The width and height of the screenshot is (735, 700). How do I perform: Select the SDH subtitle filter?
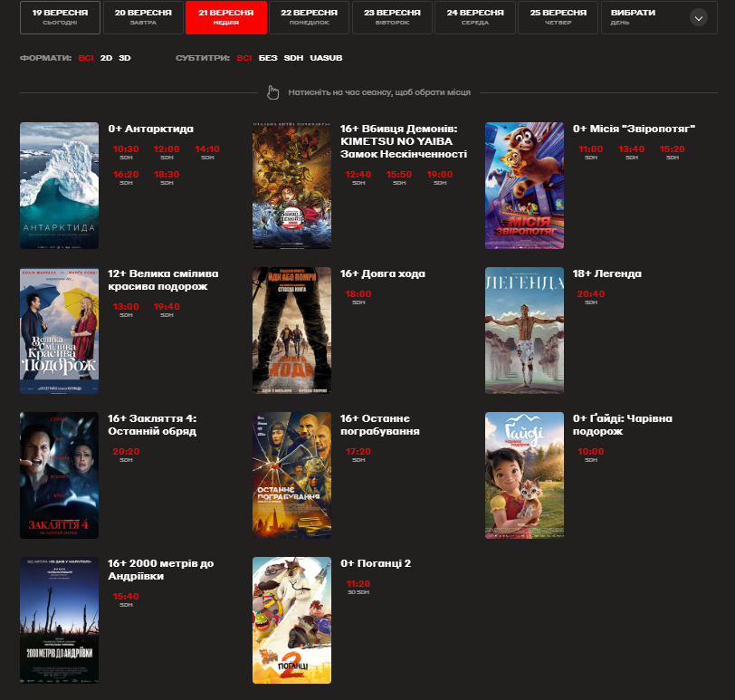click(293, 58)
